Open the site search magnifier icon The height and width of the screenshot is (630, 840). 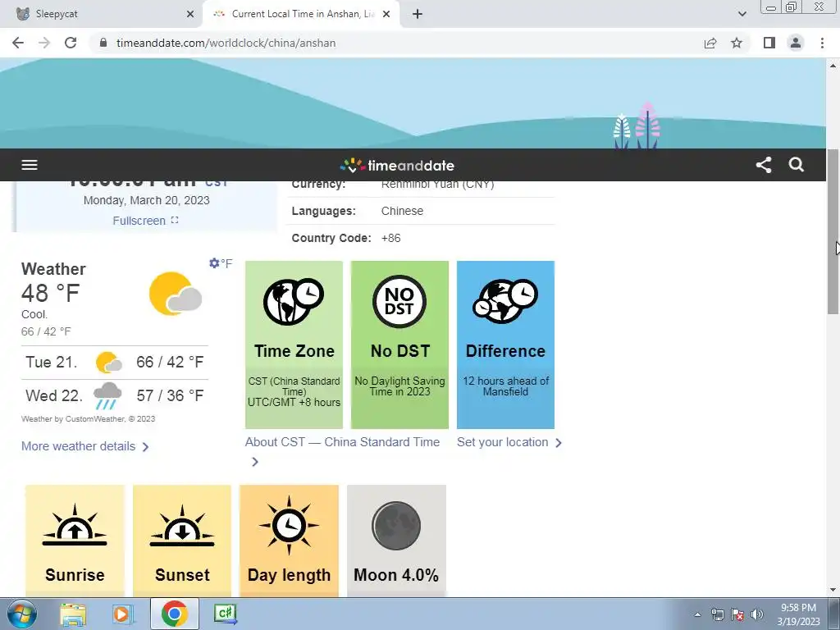click(x=797, y=165)
